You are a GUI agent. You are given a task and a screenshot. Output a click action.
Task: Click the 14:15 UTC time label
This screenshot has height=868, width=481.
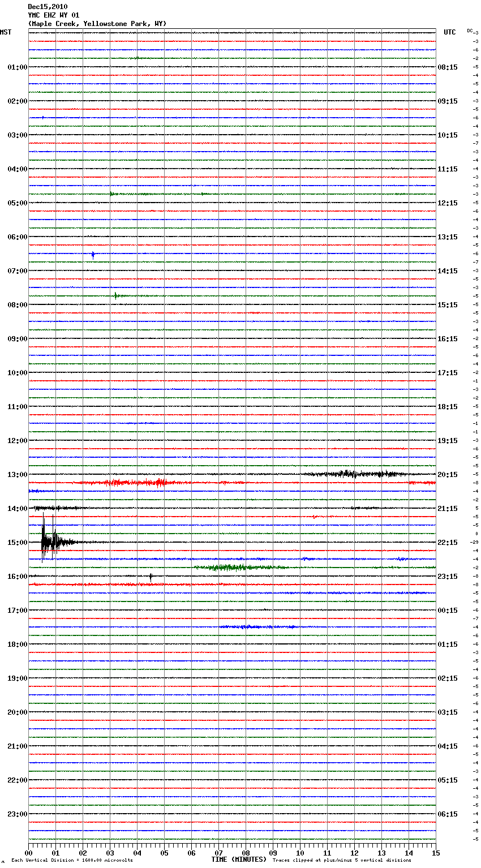pyautogui.click(x=448, y=271)
